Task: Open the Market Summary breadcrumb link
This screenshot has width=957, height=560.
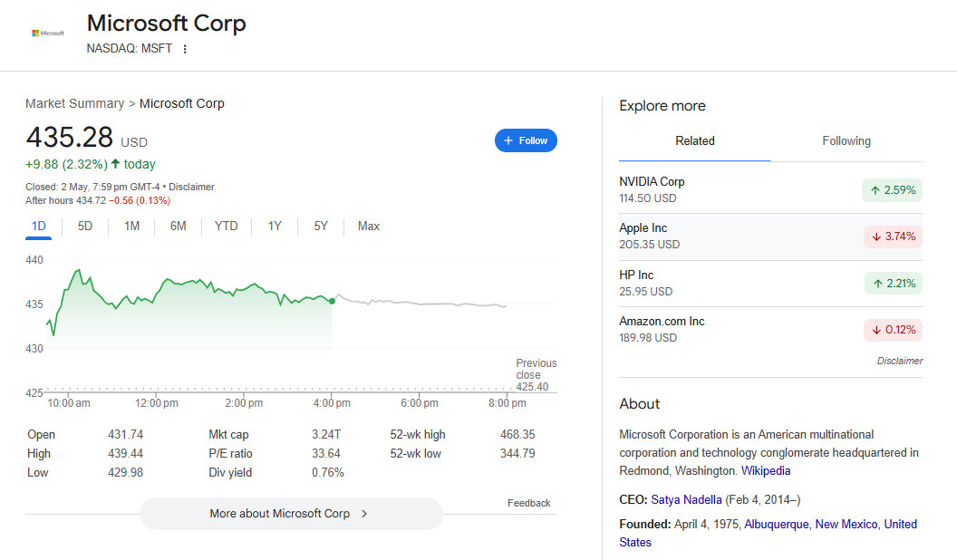Action: (74, 103)
